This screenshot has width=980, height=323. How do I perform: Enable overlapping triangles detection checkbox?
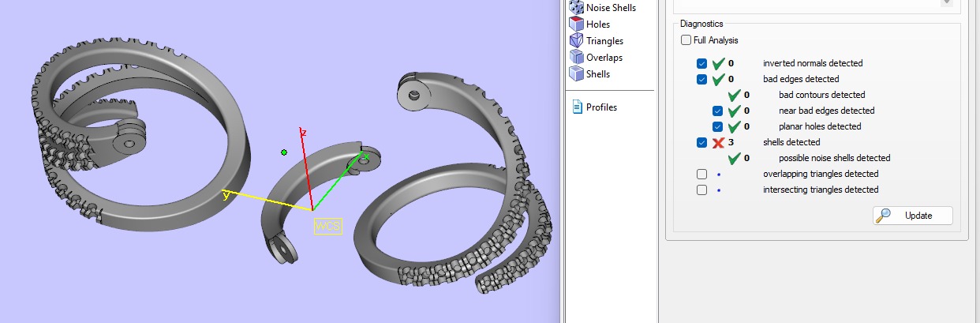point(702,174)
